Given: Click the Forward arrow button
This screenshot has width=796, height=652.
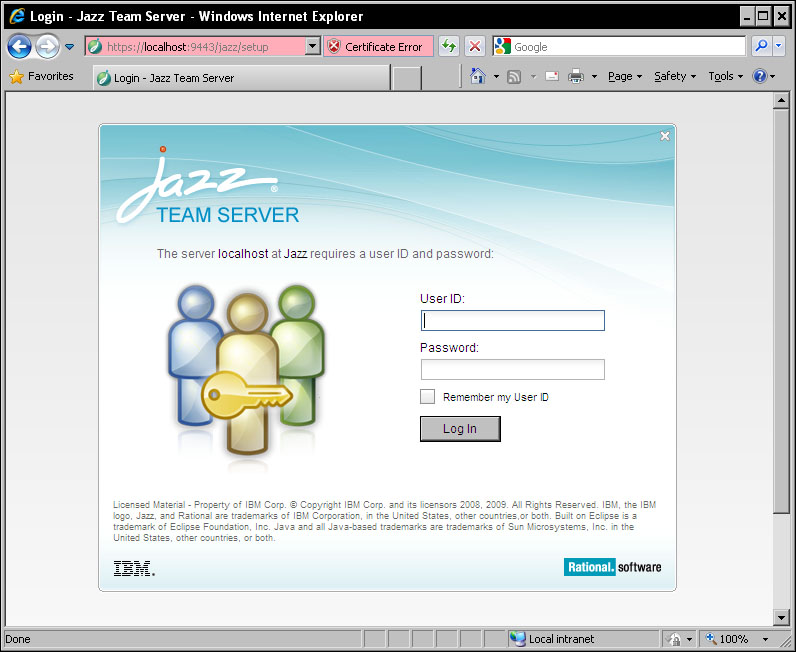Looking at the screenshot, I should 47,47.
